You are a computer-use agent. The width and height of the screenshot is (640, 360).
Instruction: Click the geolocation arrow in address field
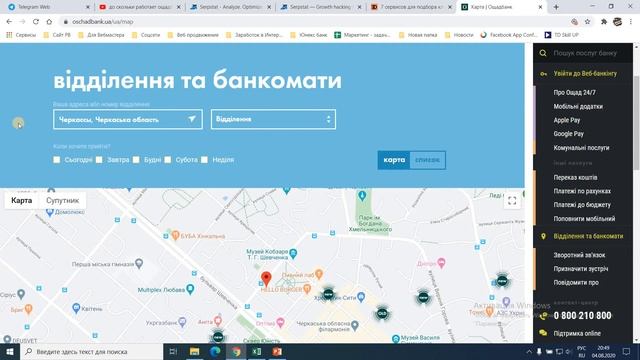coord(192,119)
